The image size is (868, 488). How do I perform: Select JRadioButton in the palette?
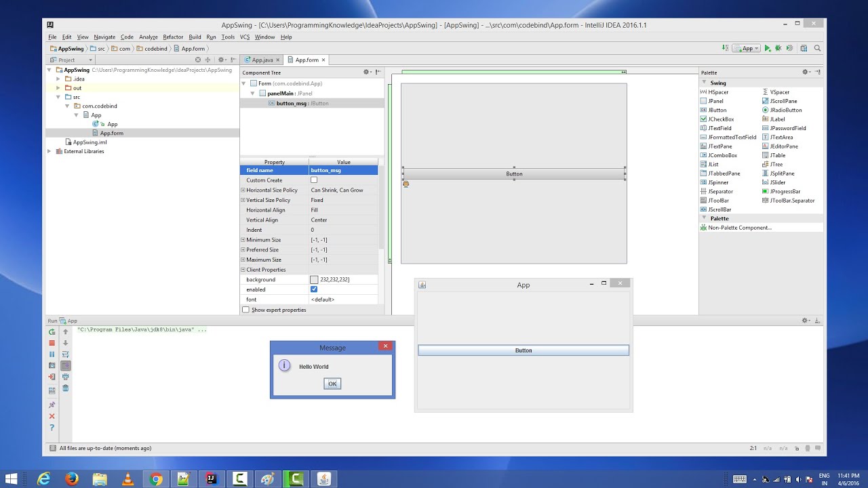[782, 110]
